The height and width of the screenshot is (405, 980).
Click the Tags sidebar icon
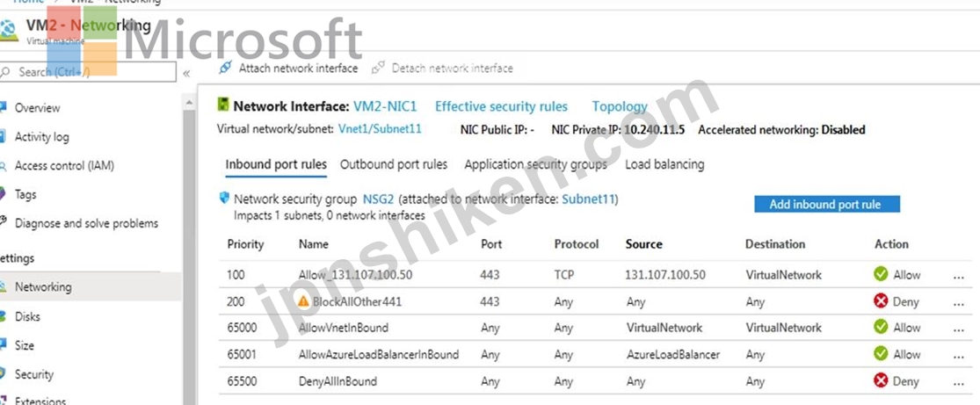tap(4, 194)
